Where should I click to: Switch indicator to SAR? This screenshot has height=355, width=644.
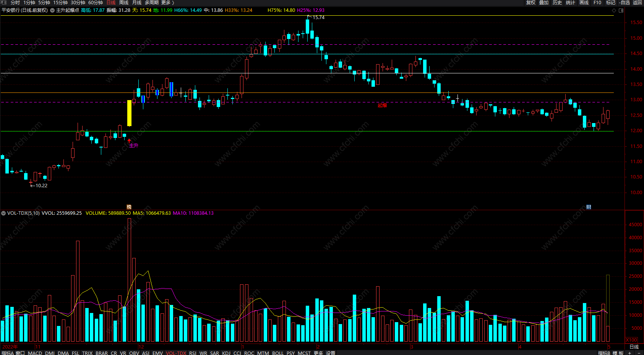coord(215,353)
